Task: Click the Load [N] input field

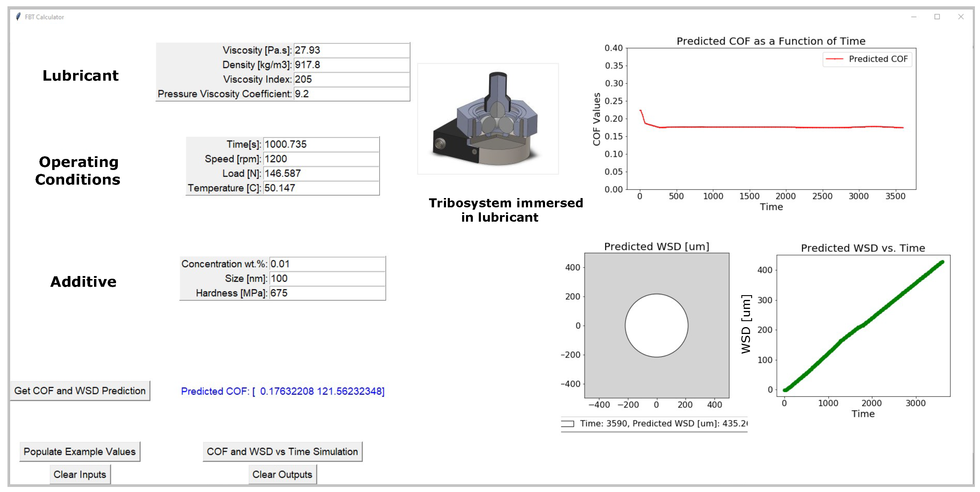Action: [x=321, y=173]
